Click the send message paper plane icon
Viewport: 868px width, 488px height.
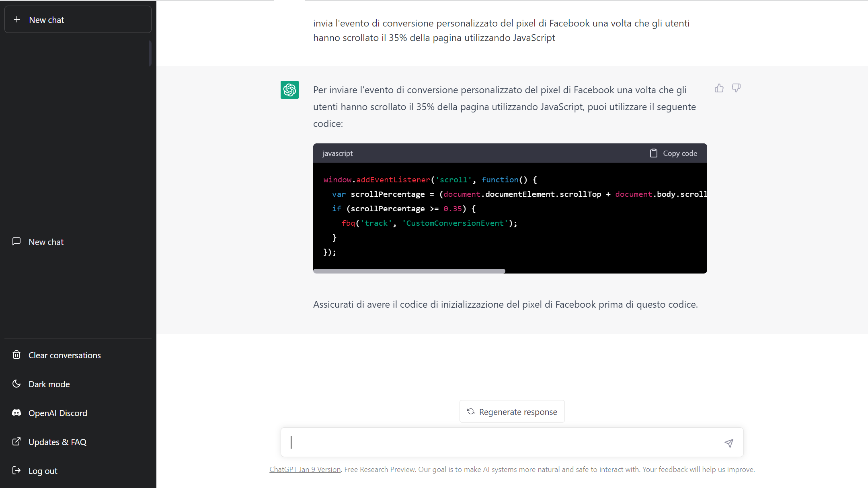click(728, 443)
